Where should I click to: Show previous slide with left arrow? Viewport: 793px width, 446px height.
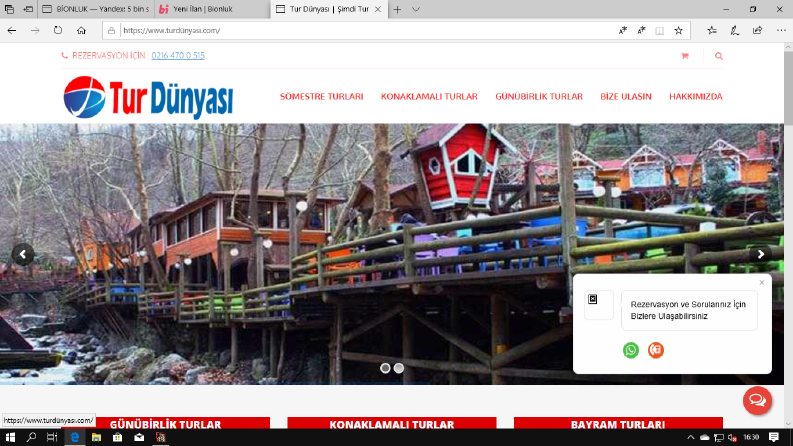pos(23,254)
